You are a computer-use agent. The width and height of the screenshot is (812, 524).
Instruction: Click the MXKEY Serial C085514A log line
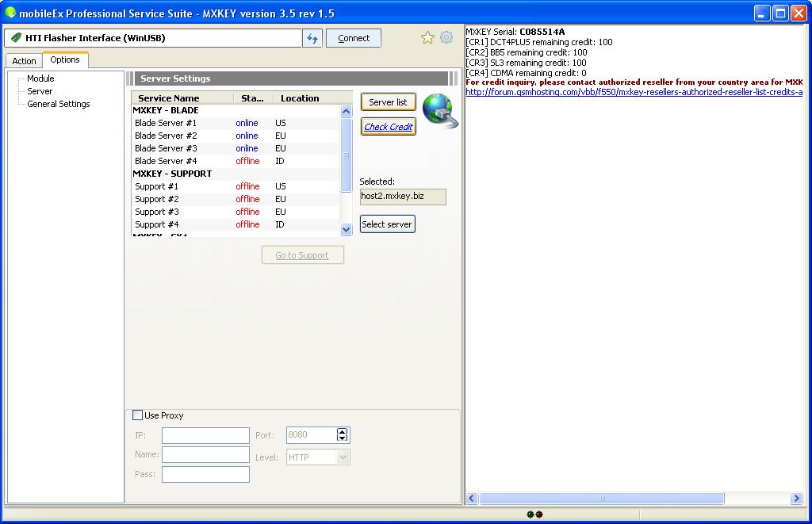point(515,32)
